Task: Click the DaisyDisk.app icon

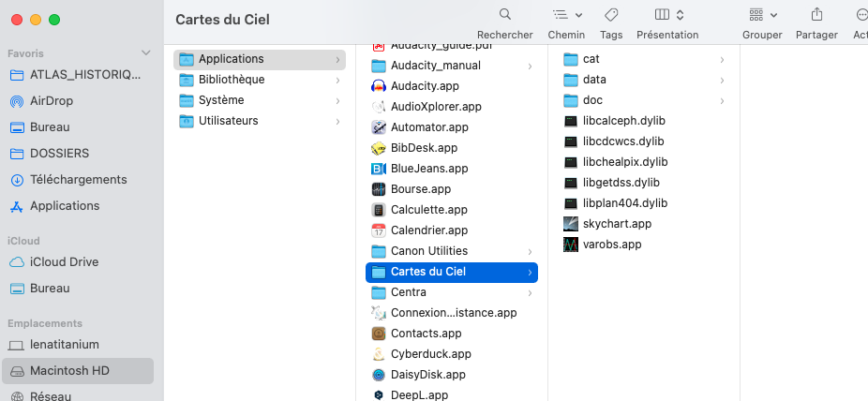Action: 379,375
